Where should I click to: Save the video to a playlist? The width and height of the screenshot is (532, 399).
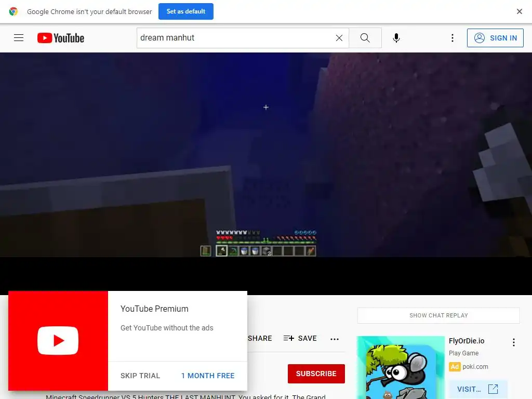[x=300, y=338]
